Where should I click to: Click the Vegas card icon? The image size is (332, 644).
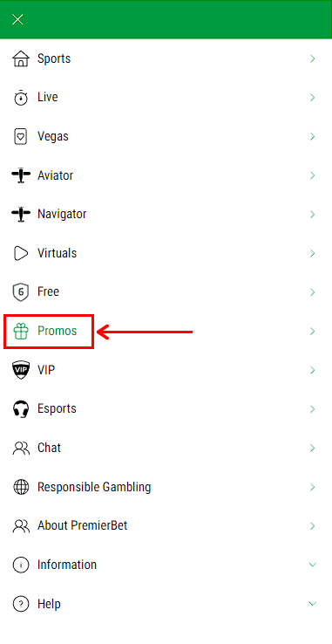click(21, 137)
